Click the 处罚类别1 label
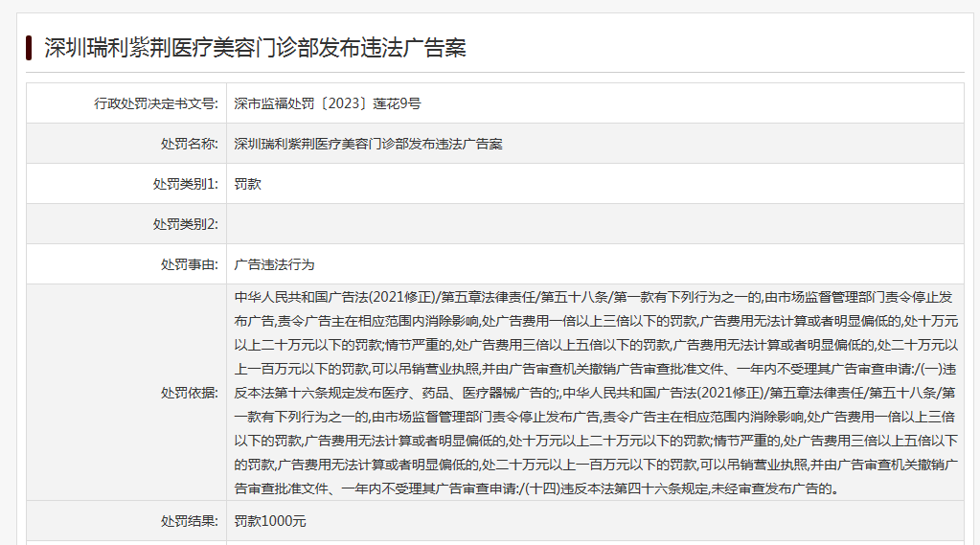This screenshot has width=980, height=545. [186, 184]
